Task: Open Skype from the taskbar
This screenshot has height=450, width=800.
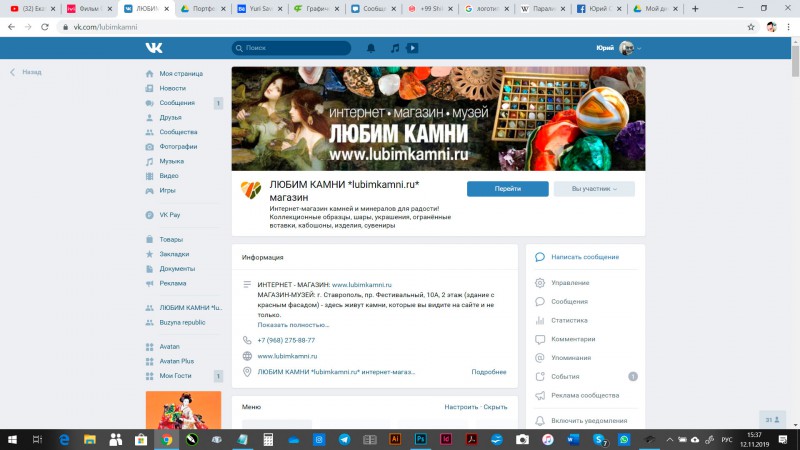Action: (x=599, y=439)
